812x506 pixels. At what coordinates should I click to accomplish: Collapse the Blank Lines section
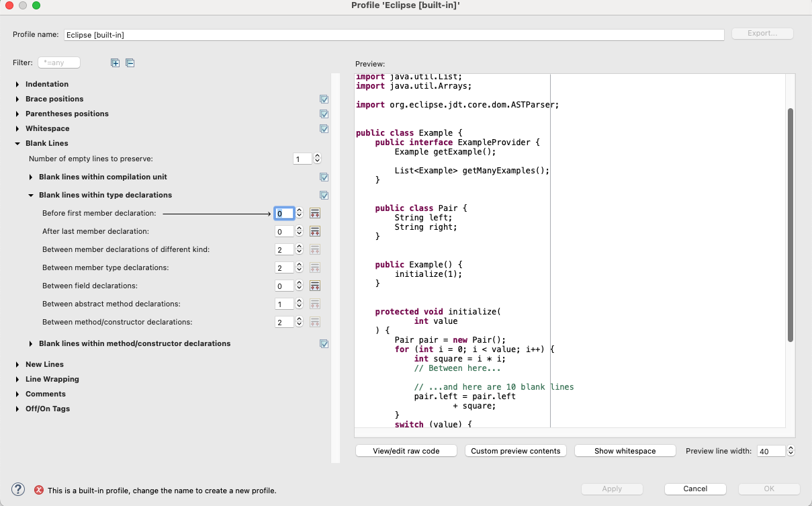tap(17, 143)
